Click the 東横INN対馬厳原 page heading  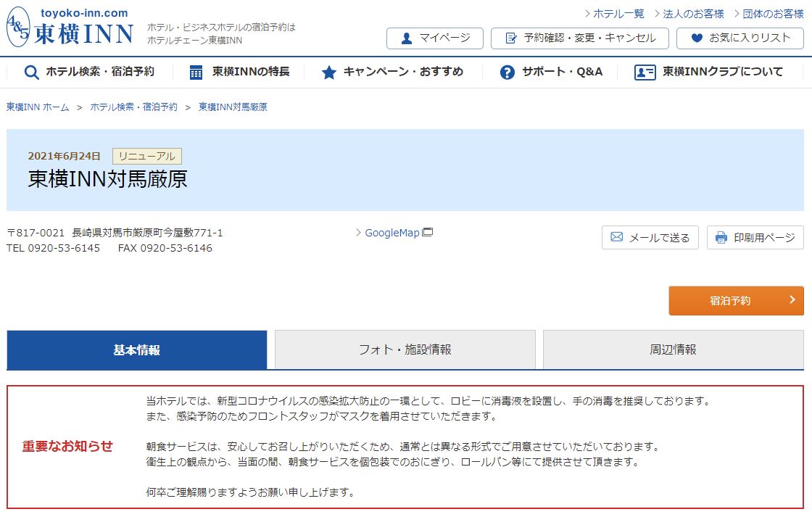click(108, 178)
